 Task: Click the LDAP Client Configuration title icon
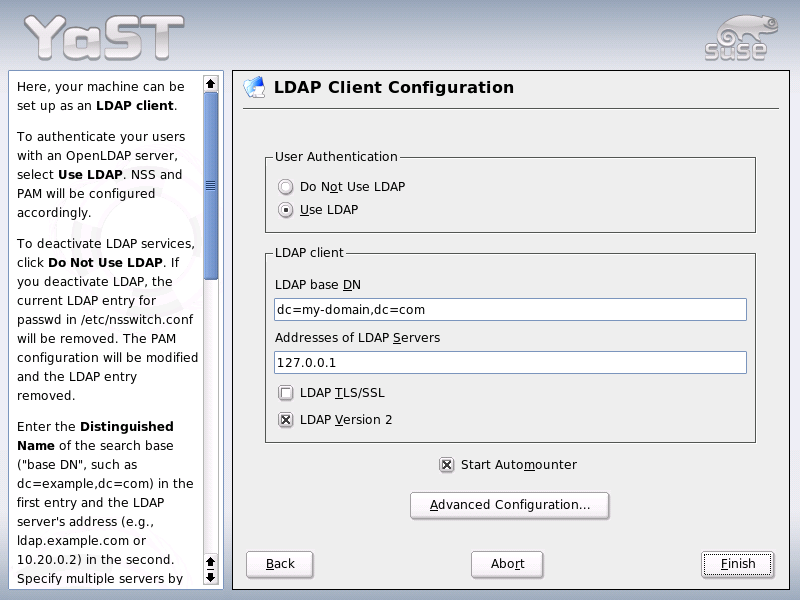255,88
